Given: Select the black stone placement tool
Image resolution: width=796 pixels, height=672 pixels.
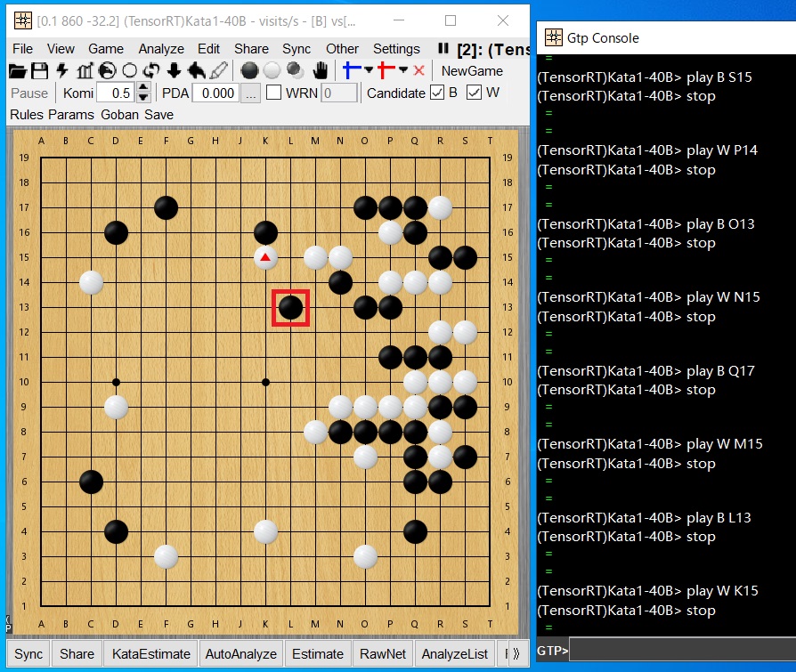Looking at the screenshot, I should [x=249, y=70].
